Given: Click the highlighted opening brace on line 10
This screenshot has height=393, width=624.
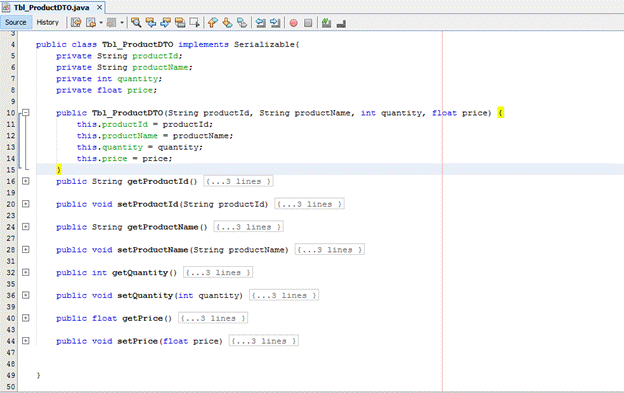Looking at the screenshot, I should (501, 113).
